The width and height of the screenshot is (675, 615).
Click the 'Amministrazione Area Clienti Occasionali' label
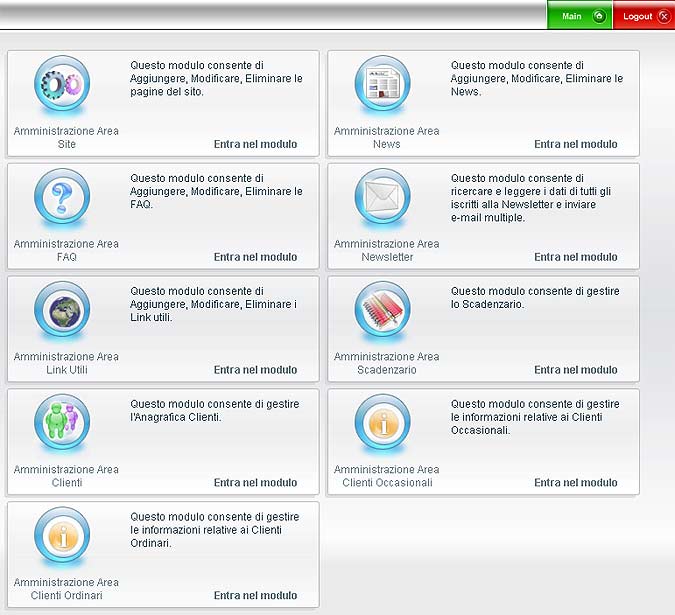pos(387,476)
